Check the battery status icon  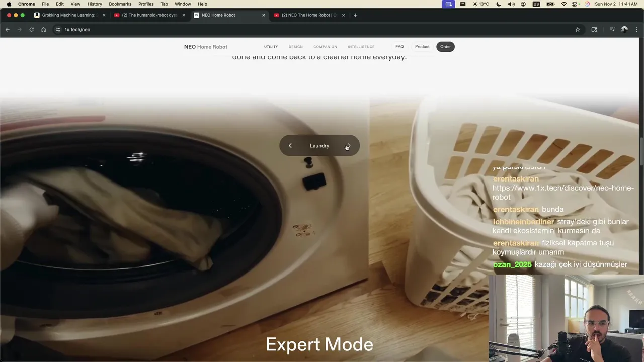point(550,4)
